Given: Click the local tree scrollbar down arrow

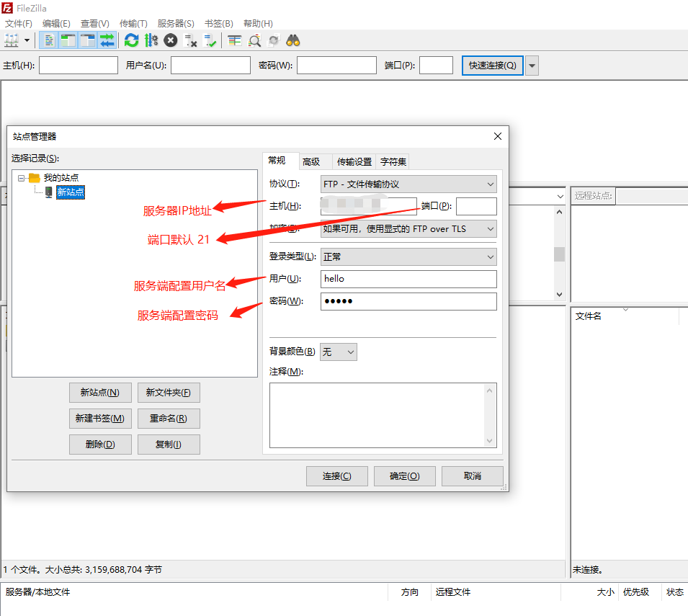Looking at the screenshot, I should (x=559, y=295).
